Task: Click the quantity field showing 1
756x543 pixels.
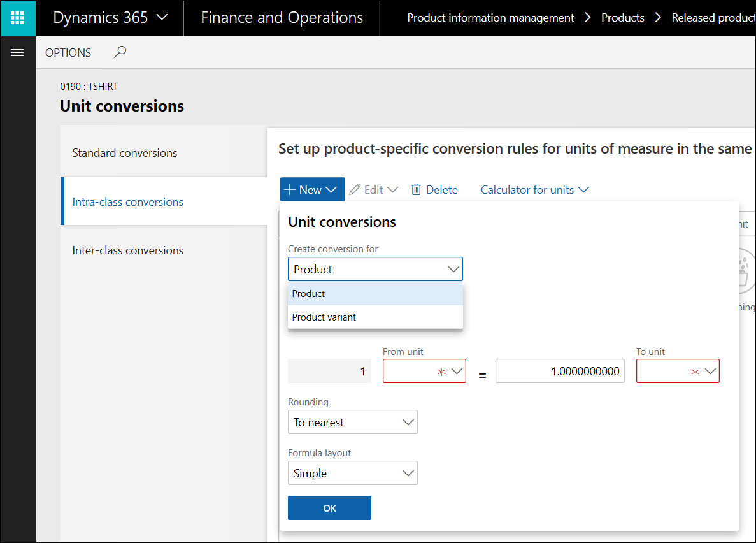Action: click(329, 371)
